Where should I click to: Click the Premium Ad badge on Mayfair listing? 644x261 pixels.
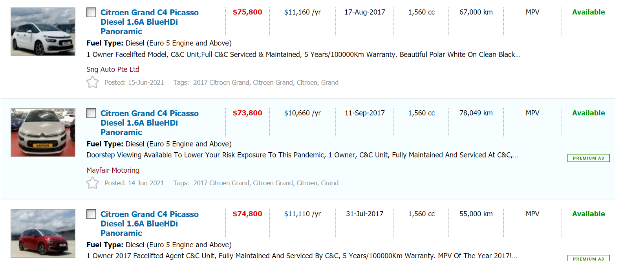pos(588,158)
